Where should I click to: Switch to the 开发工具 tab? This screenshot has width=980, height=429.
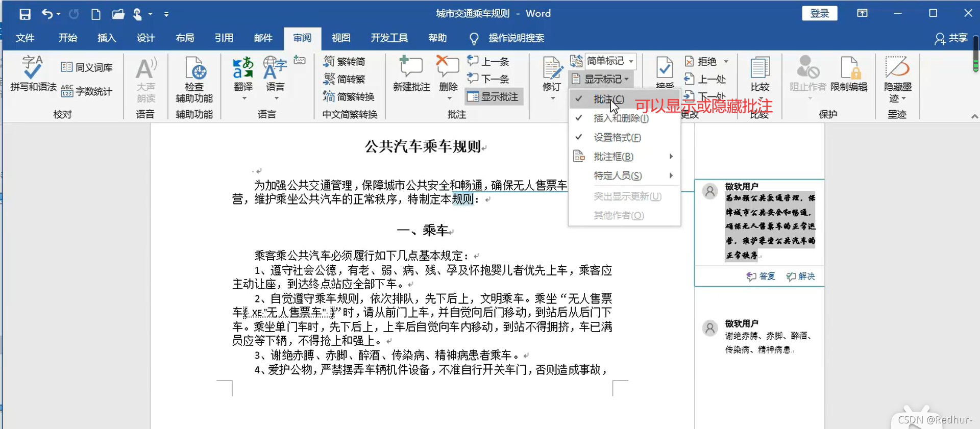389,38
